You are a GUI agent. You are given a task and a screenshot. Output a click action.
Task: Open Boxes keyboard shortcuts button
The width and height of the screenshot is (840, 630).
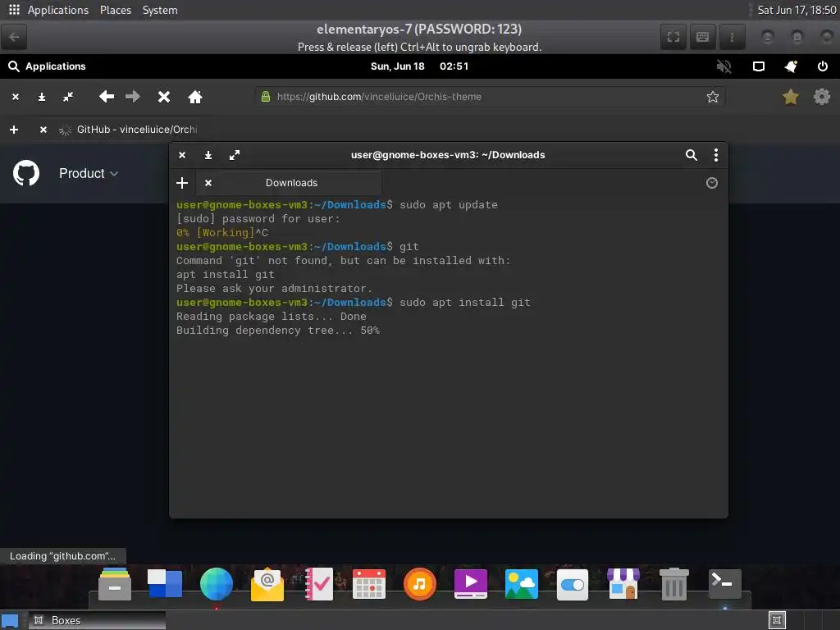(x=702, y=37)
